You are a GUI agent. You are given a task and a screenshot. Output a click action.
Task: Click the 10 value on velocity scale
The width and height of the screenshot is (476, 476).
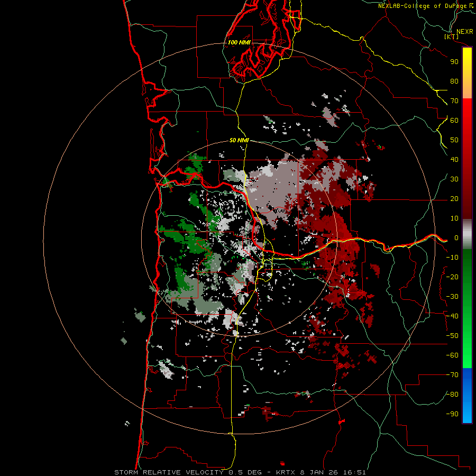click(x=454, y=218)
